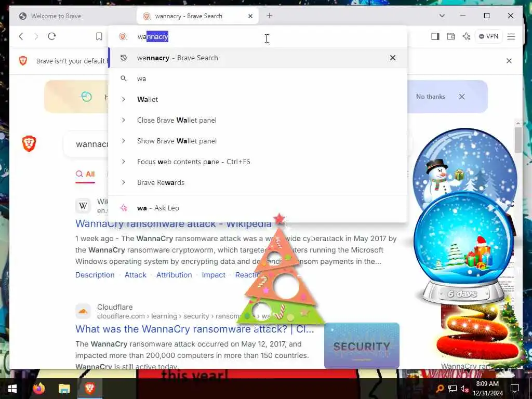532x399 pixels.
Task: Open the Brave hamburger menu
Action: pyautogui.click(x=511, y=36)
